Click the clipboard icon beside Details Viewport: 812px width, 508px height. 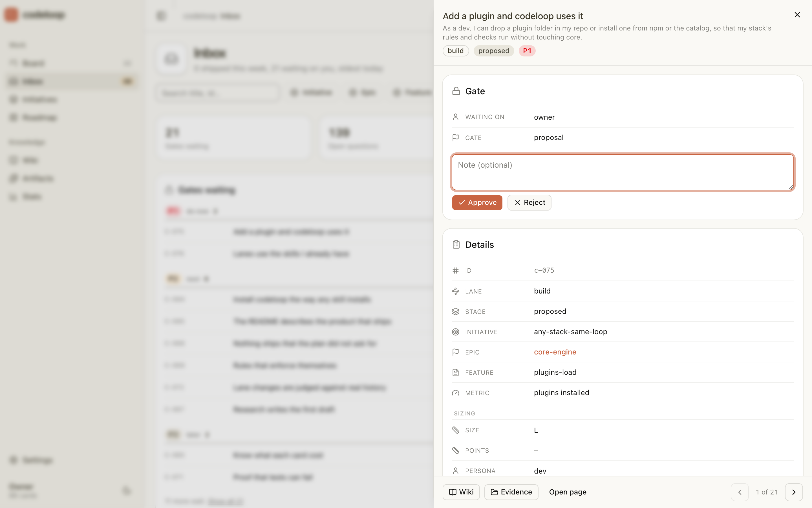point(456,245)
